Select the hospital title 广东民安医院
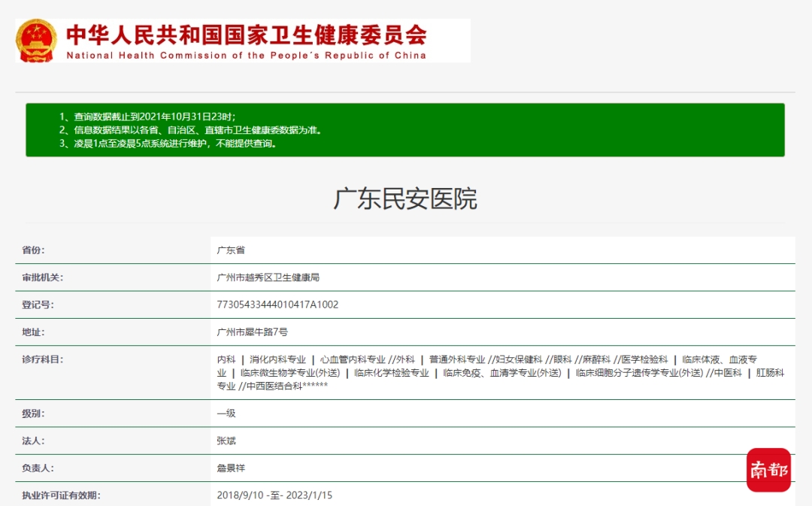 (x=405, y=199)
